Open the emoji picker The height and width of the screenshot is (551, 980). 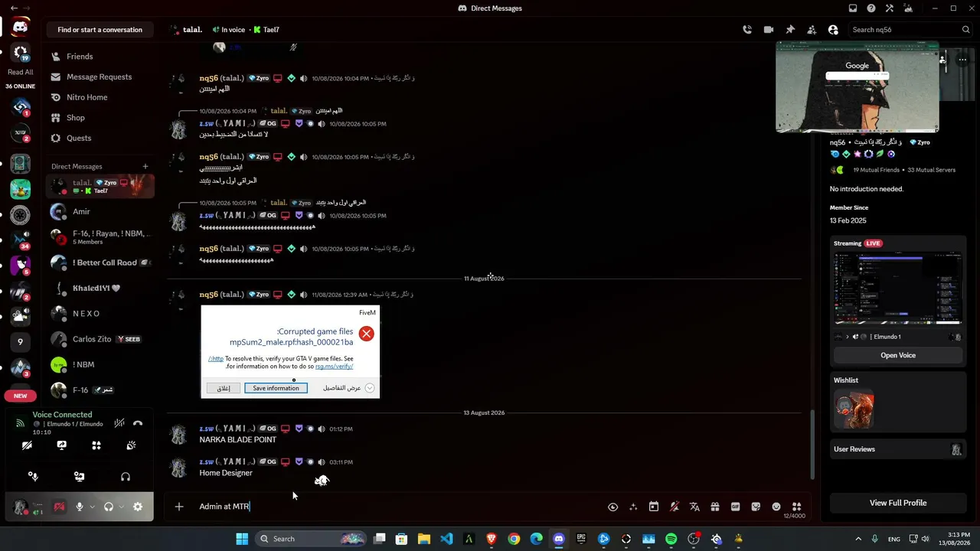(776, 507)
